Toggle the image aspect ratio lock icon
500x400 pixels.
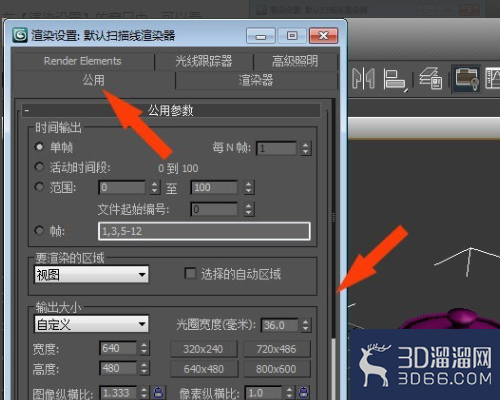(x=159, y=392)
